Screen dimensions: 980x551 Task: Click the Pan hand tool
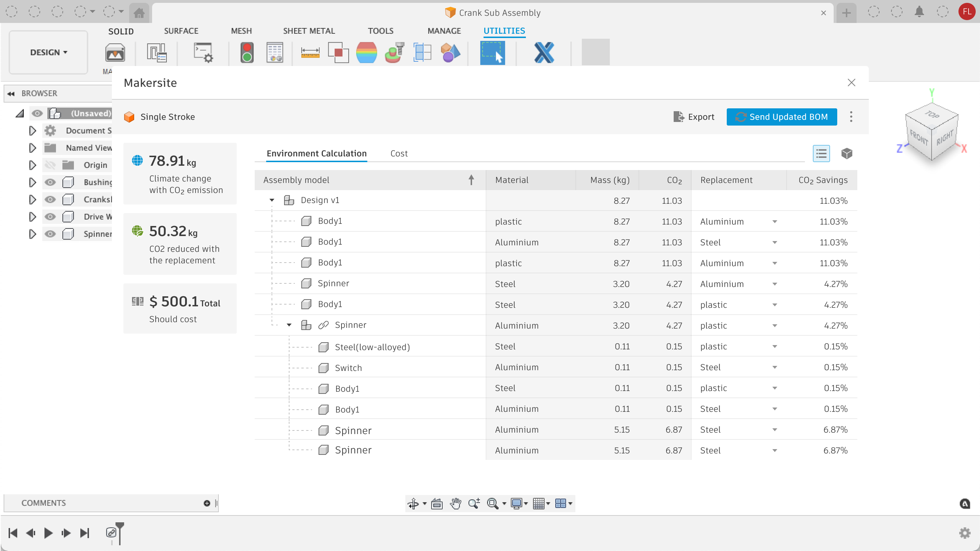click(455, 503)
